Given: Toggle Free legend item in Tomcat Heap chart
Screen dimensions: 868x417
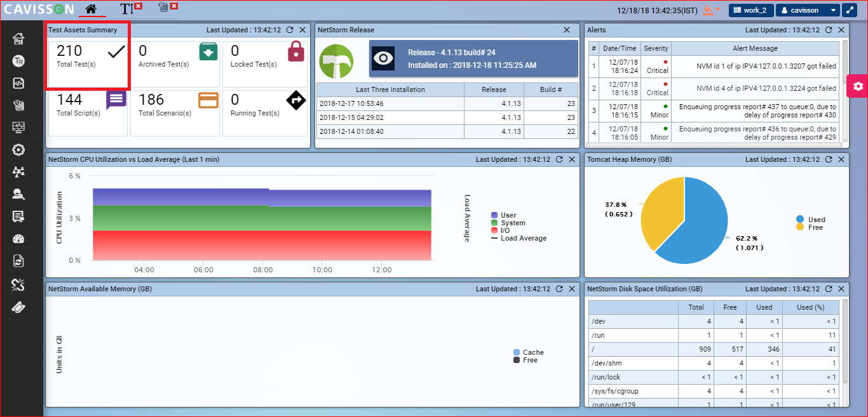Looking at the screenshot, I should [810, 227].
